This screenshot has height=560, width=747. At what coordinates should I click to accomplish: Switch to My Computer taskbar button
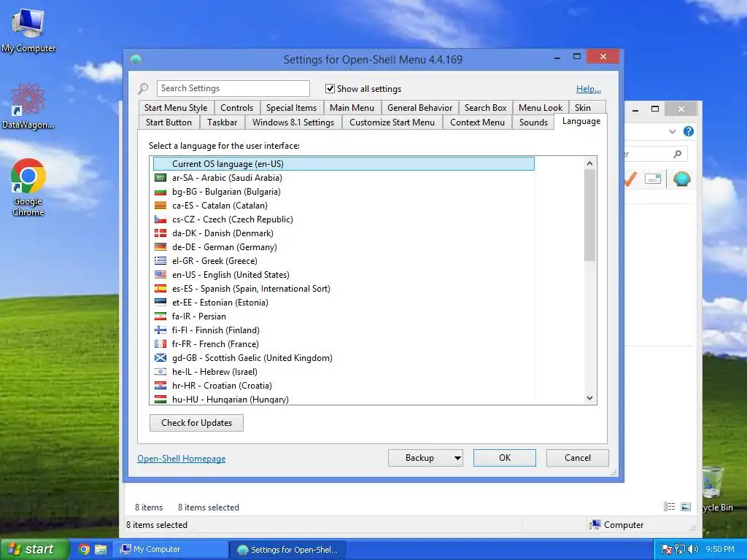pyautogui.click(x=171, y=549)
